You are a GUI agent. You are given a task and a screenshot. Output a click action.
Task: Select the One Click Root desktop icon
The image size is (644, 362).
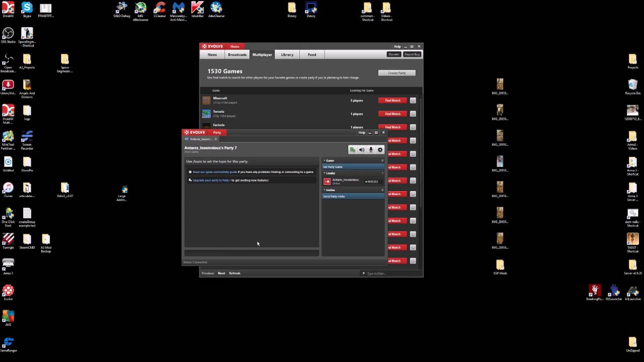pos(8,218)
